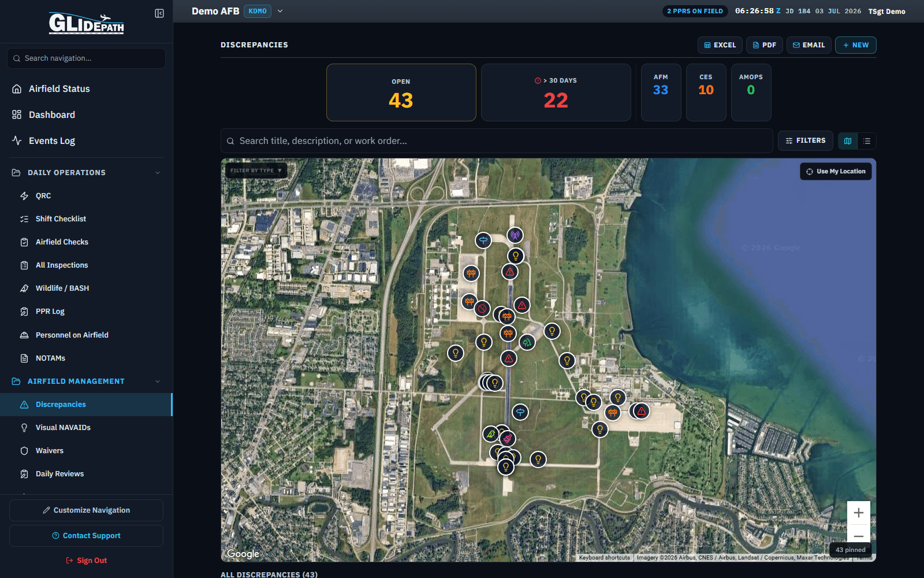Click the Visual NAVAIDs lightbulb icon

24,428
